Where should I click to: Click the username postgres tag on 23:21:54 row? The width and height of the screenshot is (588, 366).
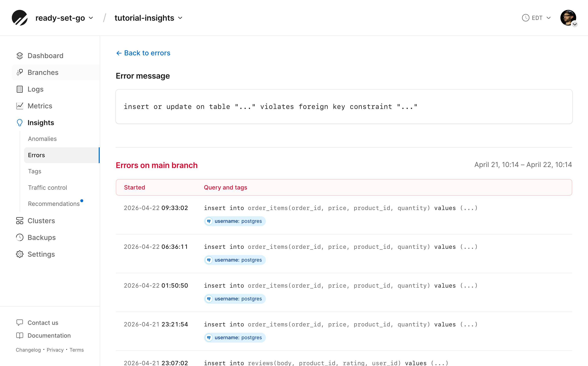(x=234, y=337)
